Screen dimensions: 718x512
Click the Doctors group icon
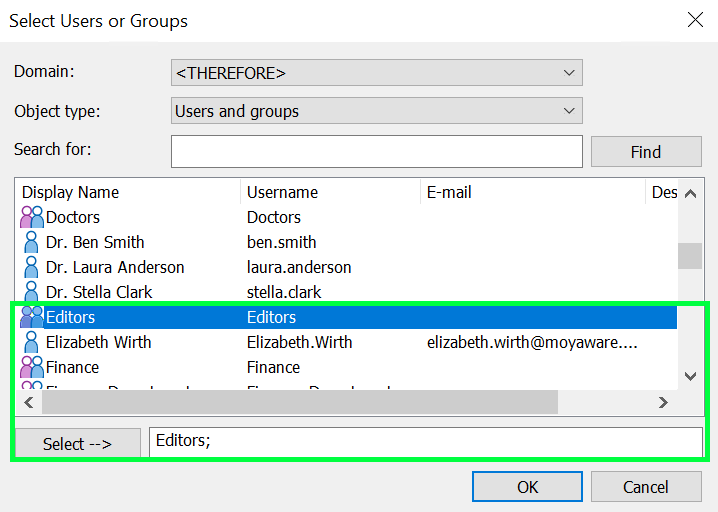(x=32, y=217)
